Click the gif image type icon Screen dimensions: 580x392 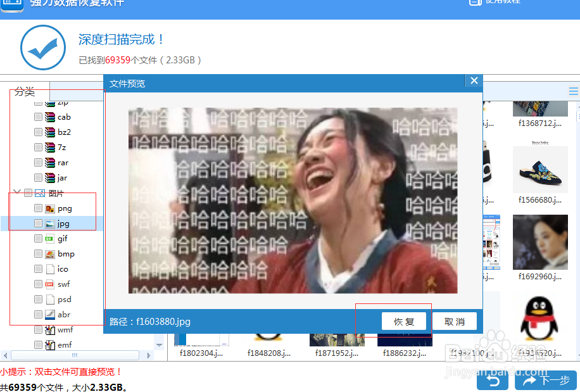tap(49, 239)
